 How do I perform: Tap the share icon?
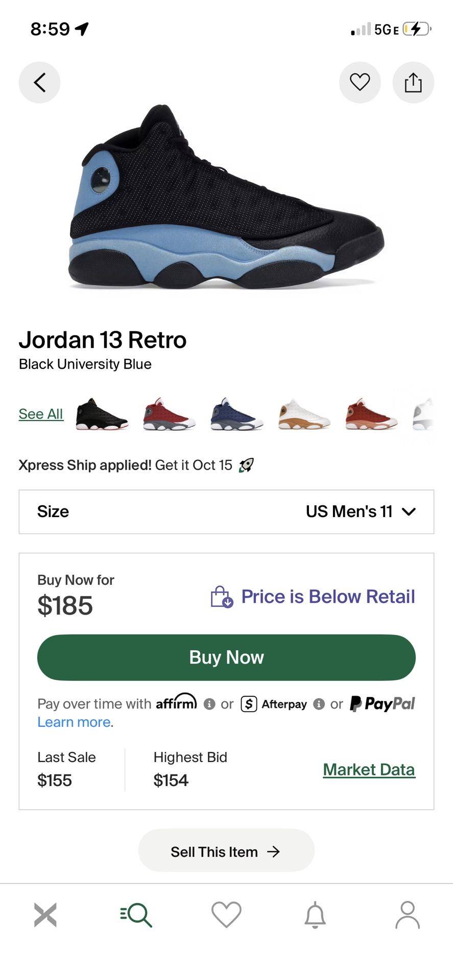(413, 82)
